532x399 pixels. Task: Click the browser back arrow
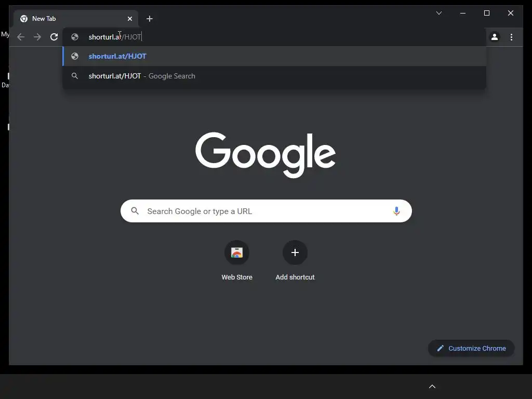click(x=21, y=37)
